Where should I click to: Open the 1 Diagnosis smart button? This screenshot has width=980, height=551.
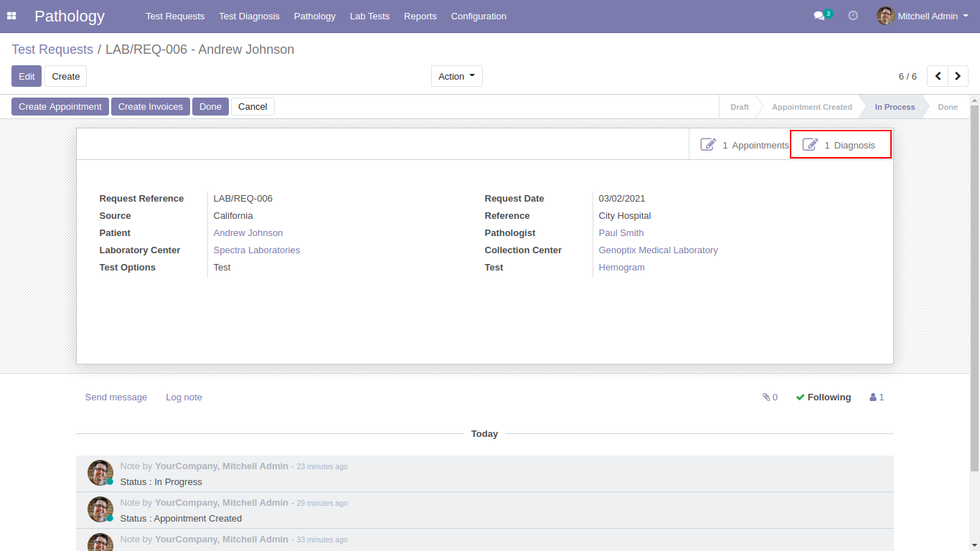[x=840, y=145]
